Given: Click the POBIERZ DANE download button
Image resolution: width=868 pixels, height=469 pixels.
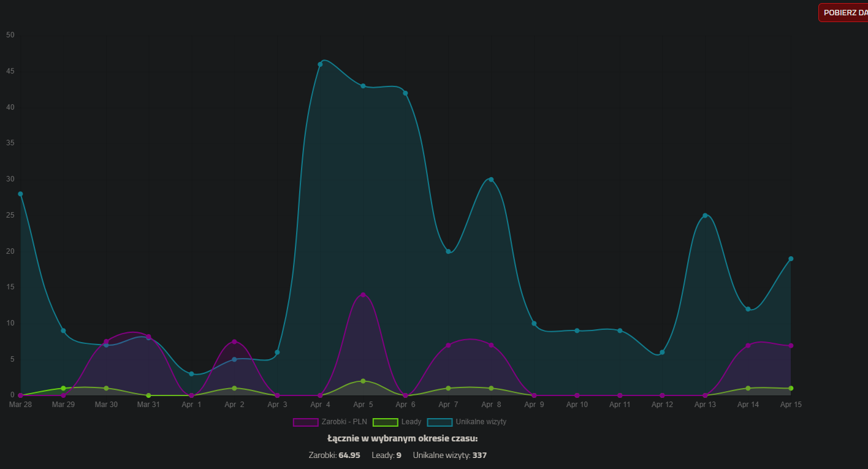Looking at the screenshot, I should pos(844,13).
